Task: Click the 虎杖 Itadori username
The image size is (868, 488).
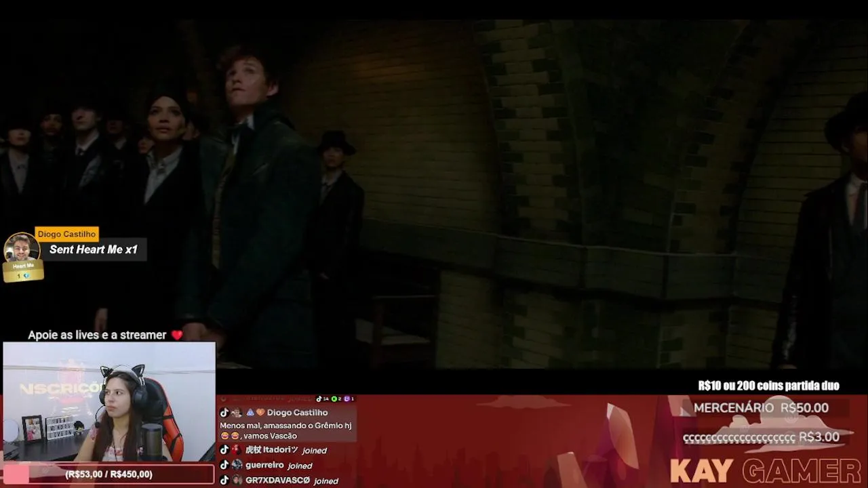Action: pos(271,450)
